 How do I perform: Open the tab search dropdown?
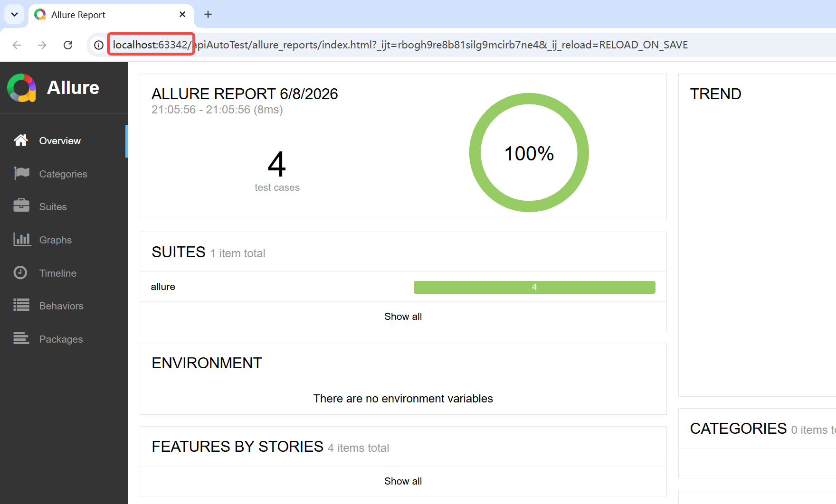pyautogui.click(x=14, y=15)
